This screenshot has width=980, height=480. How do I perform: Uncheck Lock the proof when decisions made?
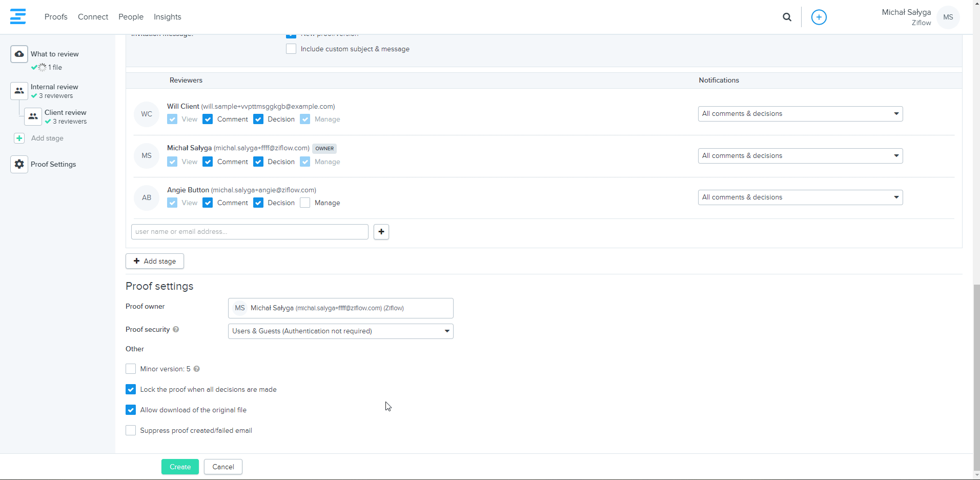coord(131,389)
